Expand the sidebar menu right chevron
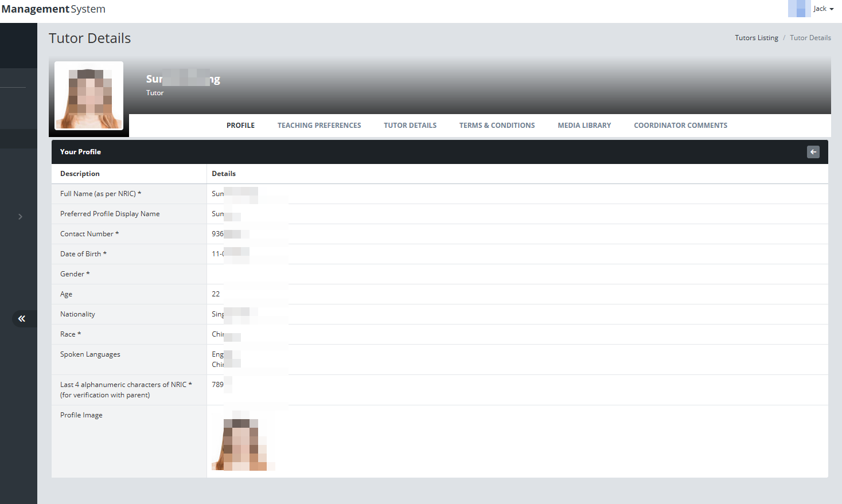Viewport: 842px width, 504px height. click(x=20, y=217)
